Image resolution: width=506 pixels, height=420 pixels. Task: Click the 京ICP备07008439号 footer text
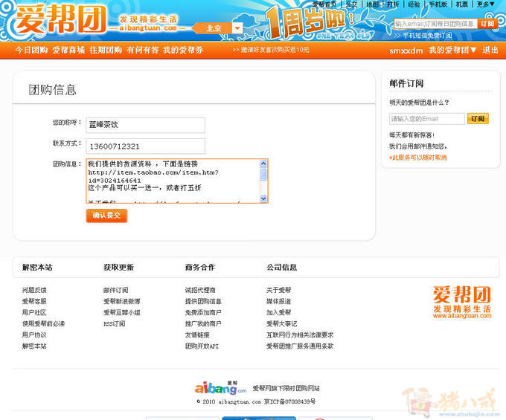pos(289,401)
